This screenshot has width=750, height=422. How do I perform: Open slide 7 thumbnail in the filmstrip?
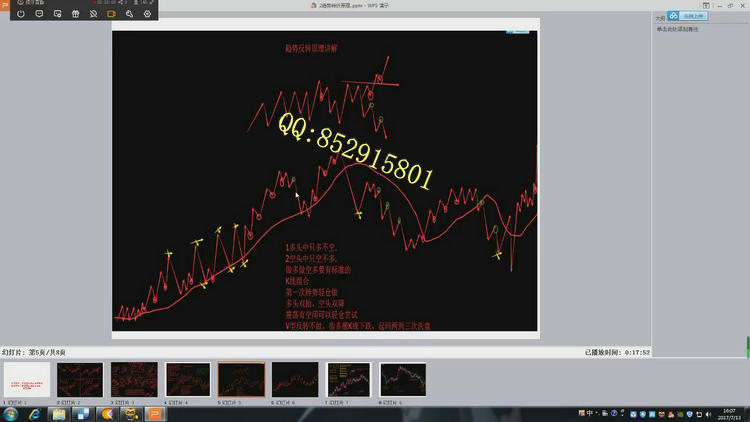348,380
